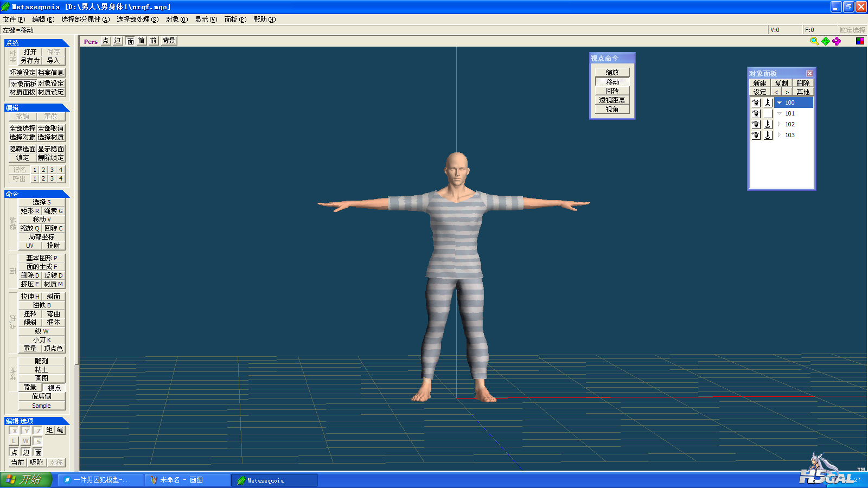The height and width of the screenshot is (488, 868).
Task: Select the 磁铁 B magnet tool
Action: click(42, 305)
